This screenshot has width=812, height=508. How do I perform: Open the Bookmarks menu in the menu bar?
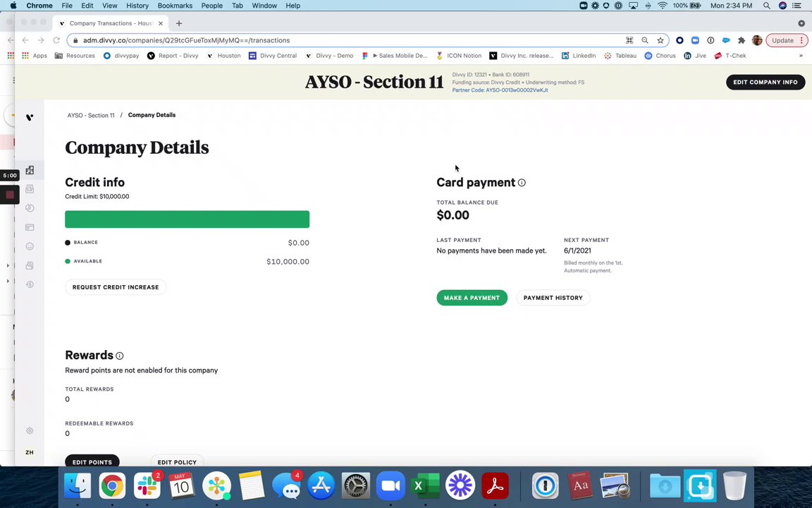click(175, 6)
